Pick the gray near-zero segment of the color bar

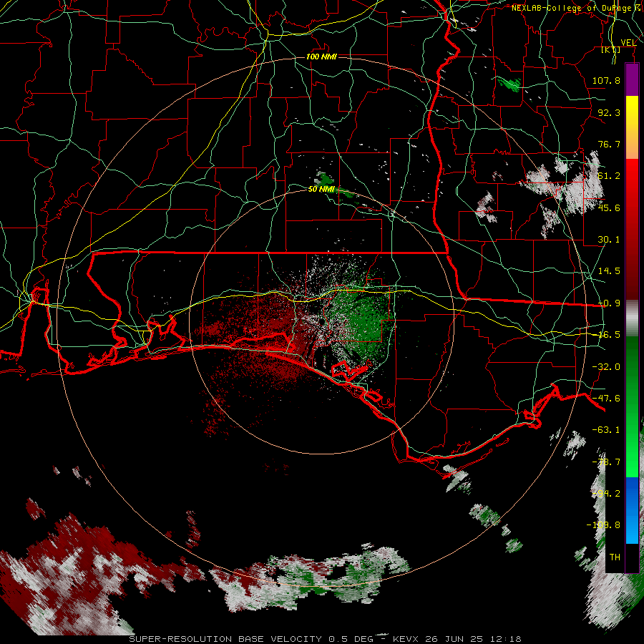(x=632, y=318)
